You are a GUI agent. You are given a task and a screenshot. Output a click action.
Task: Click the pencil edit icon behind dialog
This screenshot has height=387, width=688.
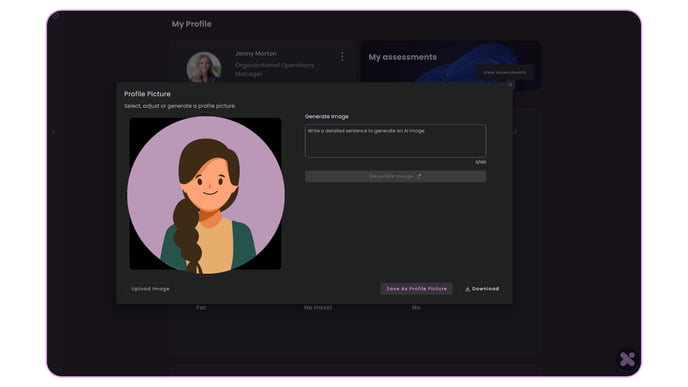(515, 132)
